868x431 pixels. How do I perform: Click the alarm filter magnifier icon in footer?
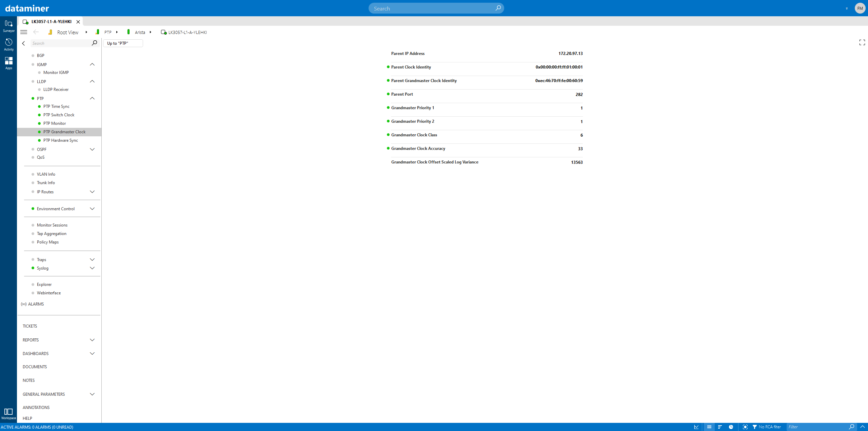click(851, 427)
